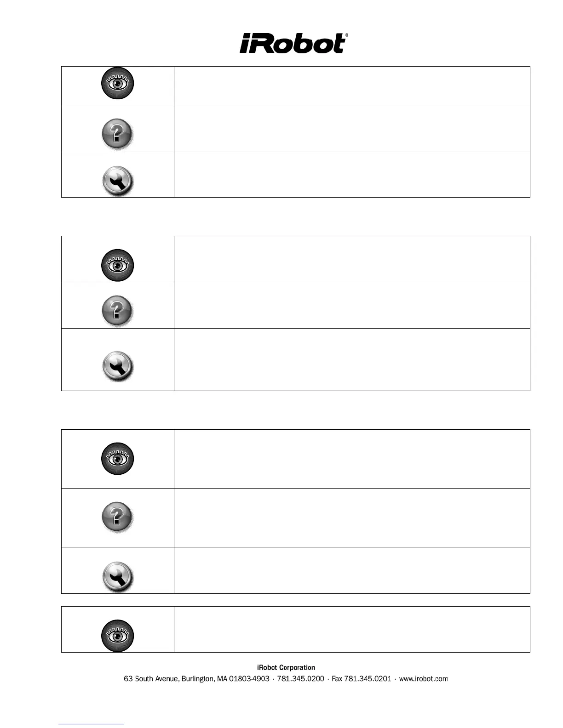Click the empty cell beside the bottom eye icon
The image size is (563, 728).
tap(352, 629)
